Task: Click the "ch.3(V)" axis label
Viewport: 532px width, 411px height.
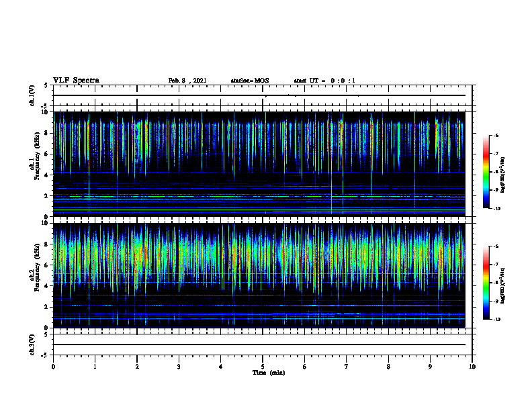Action: click(x=32, y=345)
